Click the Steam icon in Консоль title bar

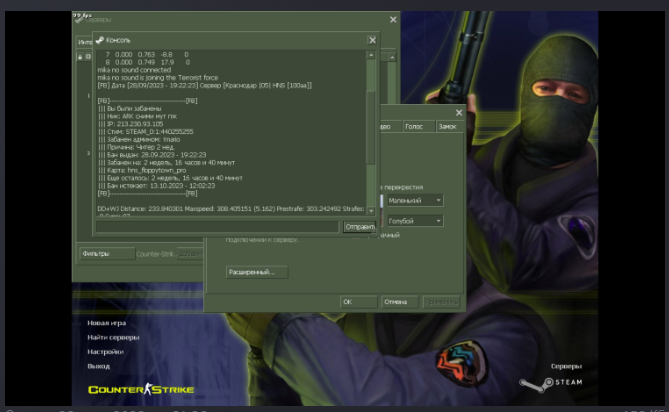pos(100,40)
